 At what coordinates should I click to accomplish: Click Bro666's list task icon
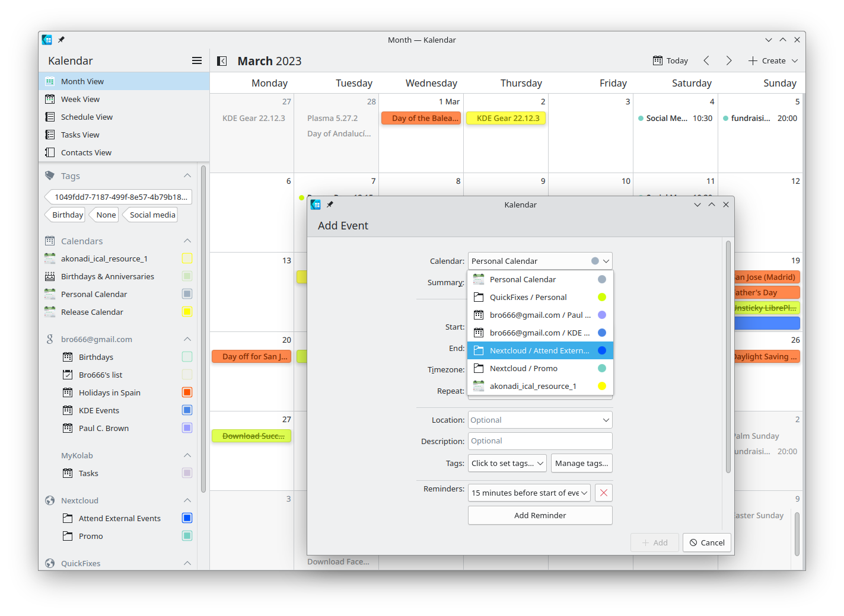click(x=68, y=375)
